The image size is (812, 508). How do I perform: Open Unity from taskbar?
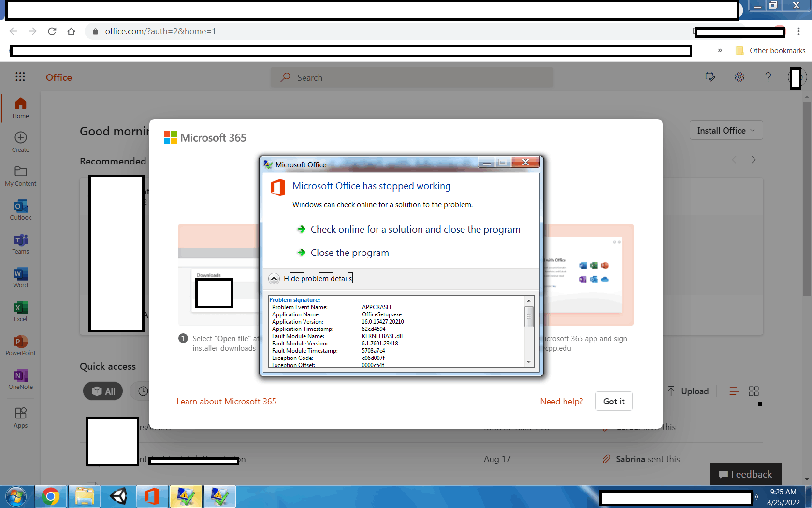click(118, 496)
